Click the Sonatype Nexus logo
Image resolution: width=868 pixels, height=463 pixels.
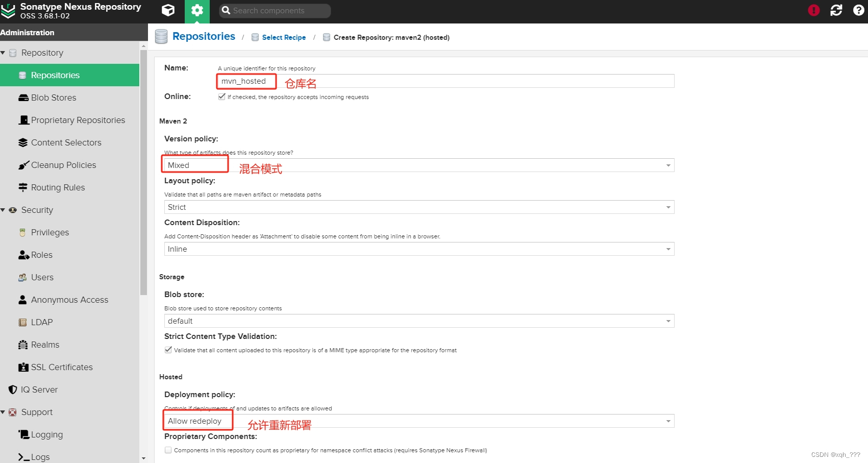8,11
